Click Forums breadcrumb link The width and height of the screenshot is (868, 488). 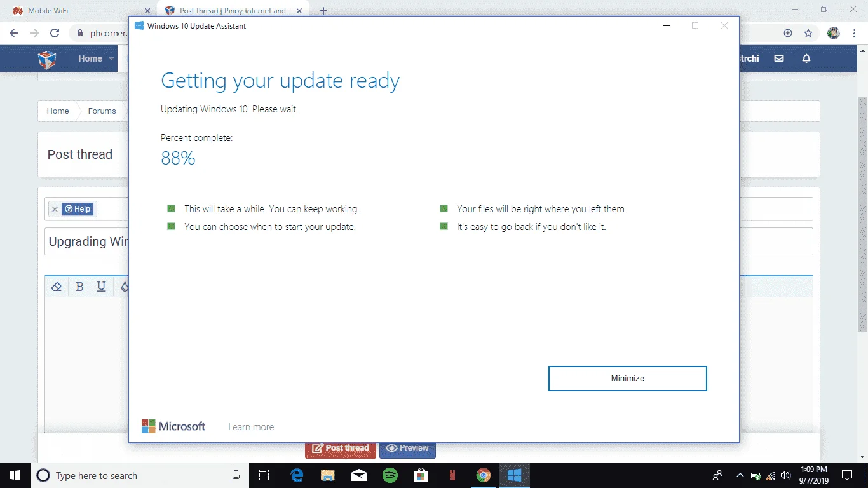(x=102, y=111)
